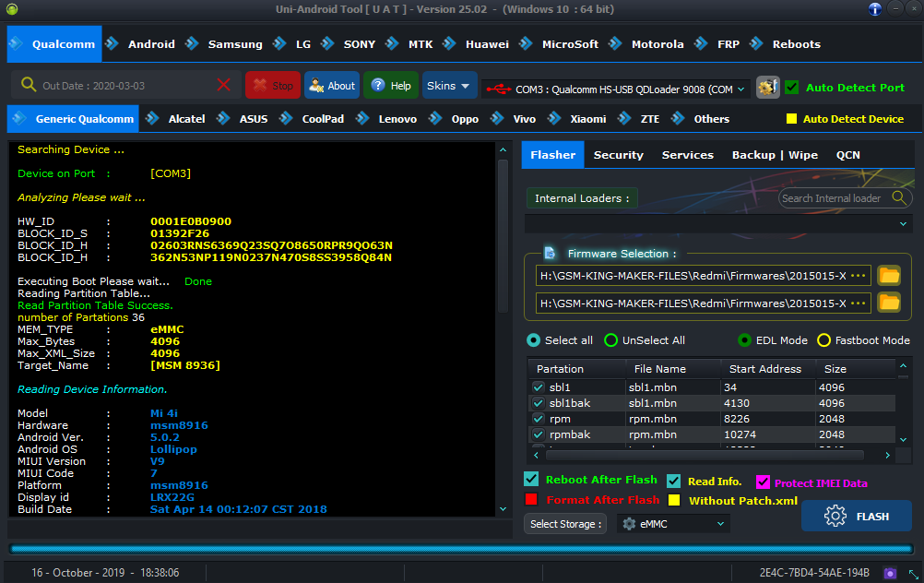Click the firmware selection file icon

click(x=550, y=254)
